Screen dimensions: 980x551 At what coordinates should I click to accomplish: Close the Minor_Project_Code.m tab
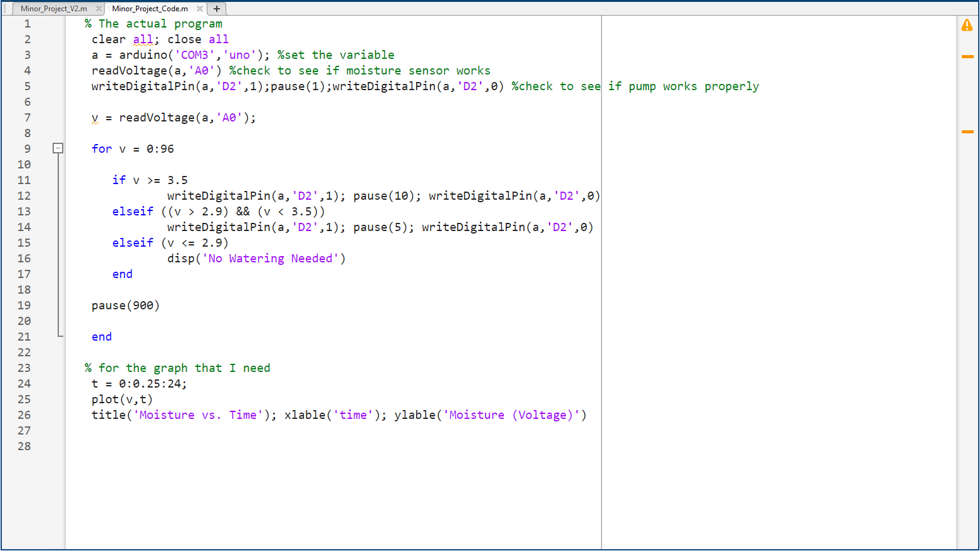(x=199, y=9)
